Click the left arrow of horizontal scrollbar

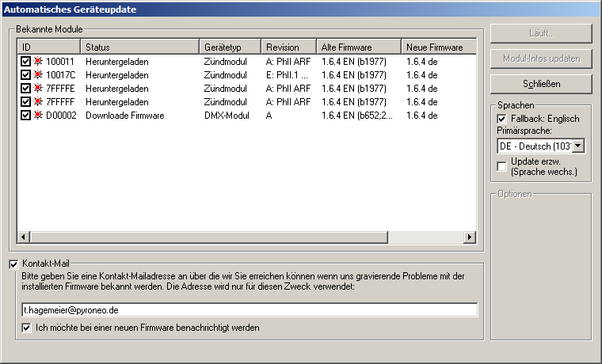click(24, 237)
